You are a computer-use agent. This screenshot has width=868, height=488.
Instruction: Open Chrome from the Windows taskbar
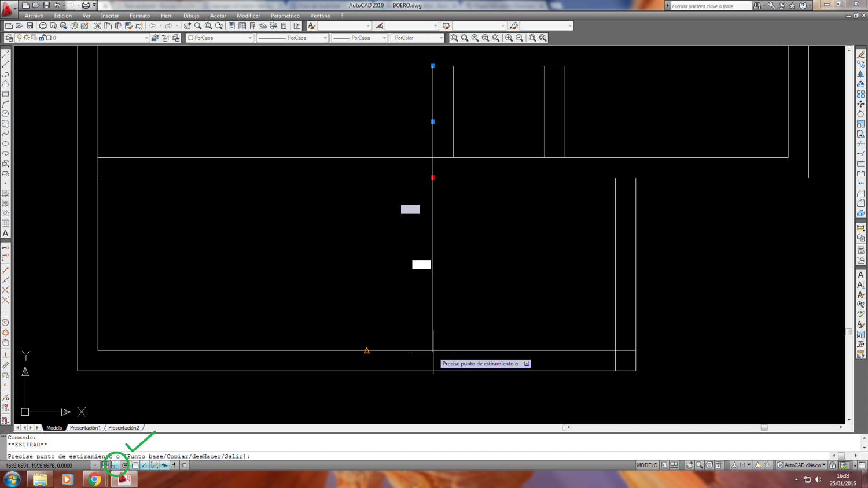click(94, 479)
